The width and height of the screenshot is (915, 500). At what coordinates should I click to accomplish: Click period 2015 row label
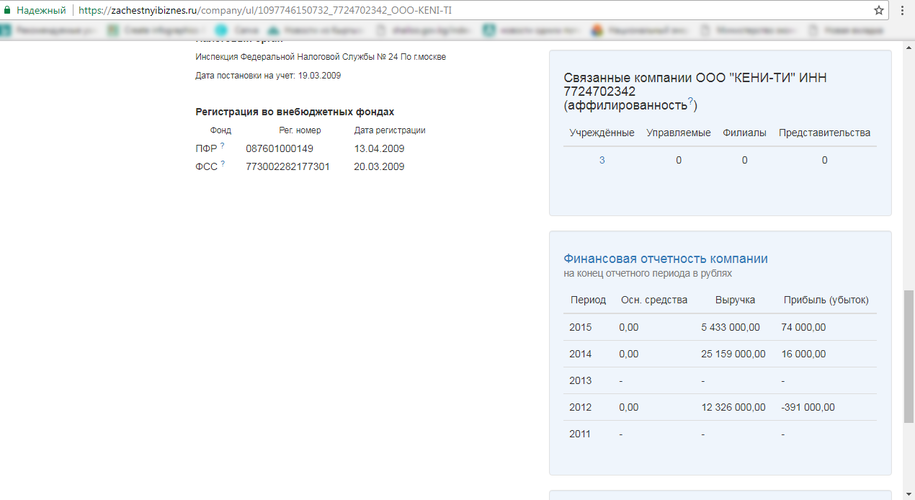580,327
